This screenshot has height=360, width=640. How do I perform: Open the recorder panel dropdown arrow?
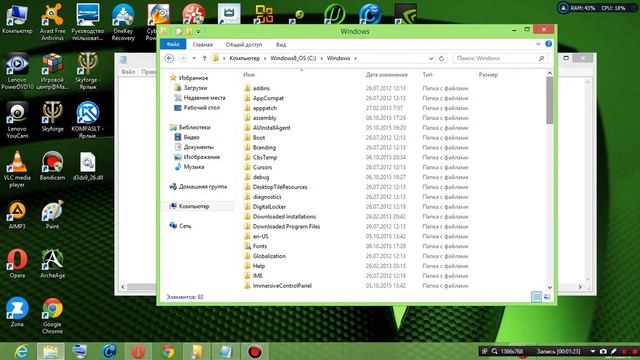click(593, 351)
